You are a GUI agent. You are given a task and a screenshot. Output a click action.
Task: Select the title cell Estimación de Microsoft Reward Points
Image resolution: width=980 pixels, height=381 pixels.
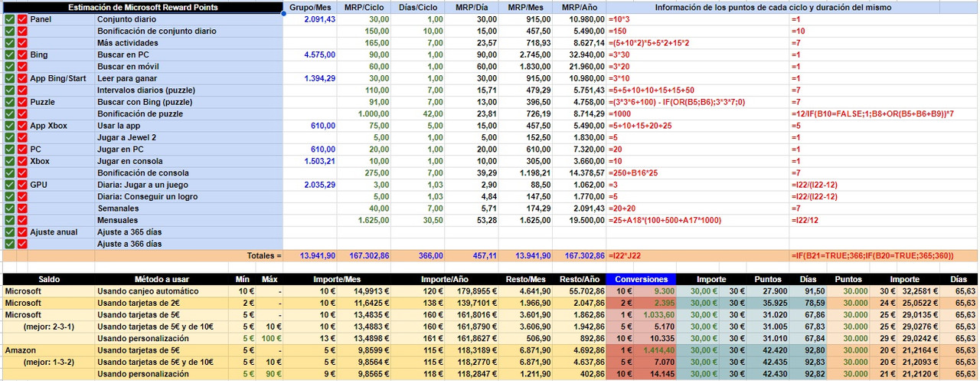point(142,7)
